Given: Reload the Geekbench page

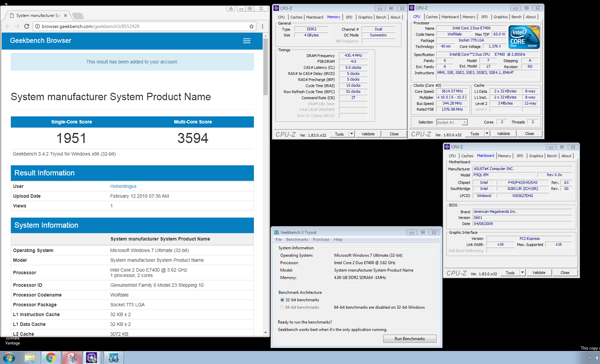Looking at the screenshot, I should click(27, 26).
